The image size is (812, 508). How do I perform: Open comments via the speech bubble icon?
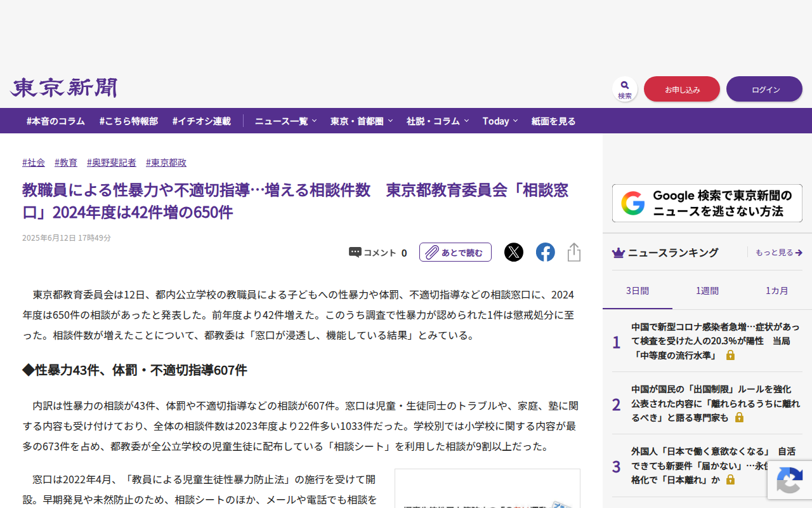coord(355,253)
